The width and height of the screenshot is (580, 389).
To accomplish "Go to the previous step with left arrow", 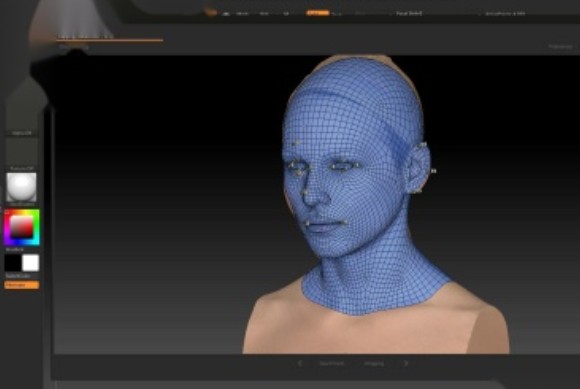I will click(x=300, y=363).
